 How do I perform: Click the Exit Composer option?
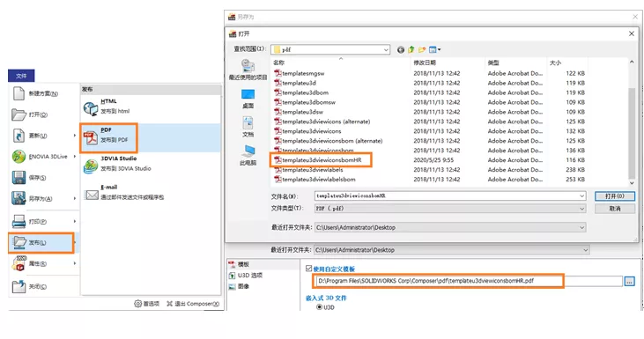[193, 304]
